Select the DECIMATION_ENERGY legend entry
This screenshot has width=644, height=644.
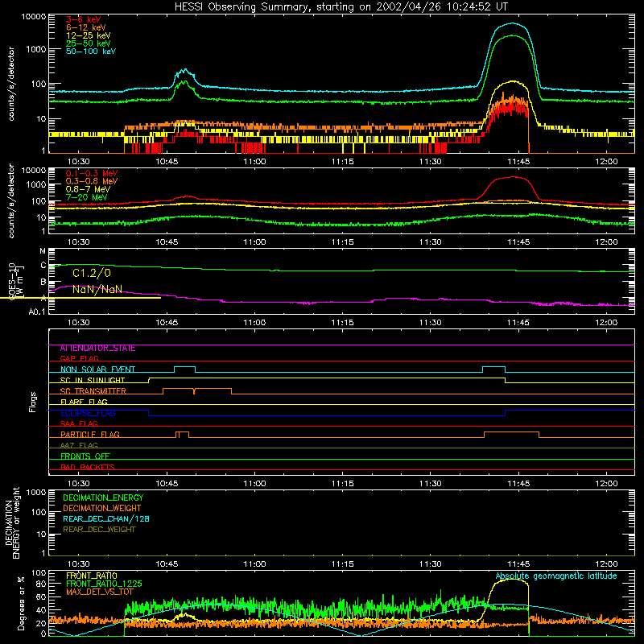(103, 497)
